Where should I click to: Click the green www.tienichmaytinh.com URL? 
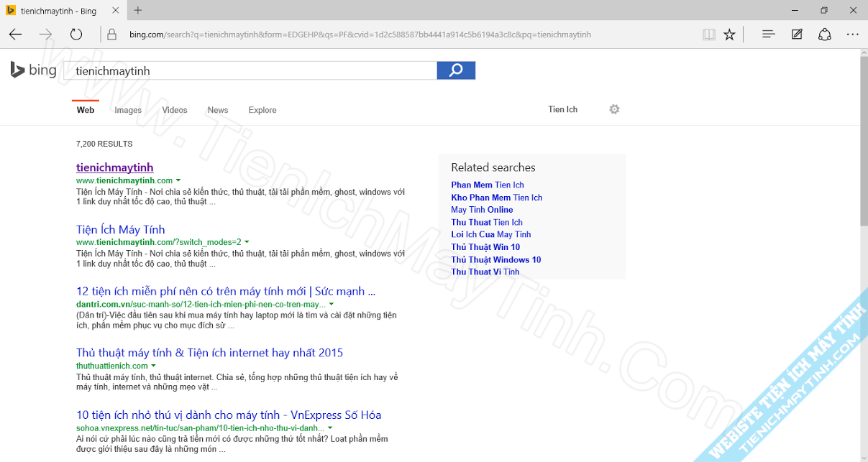(x=124, y=180)
